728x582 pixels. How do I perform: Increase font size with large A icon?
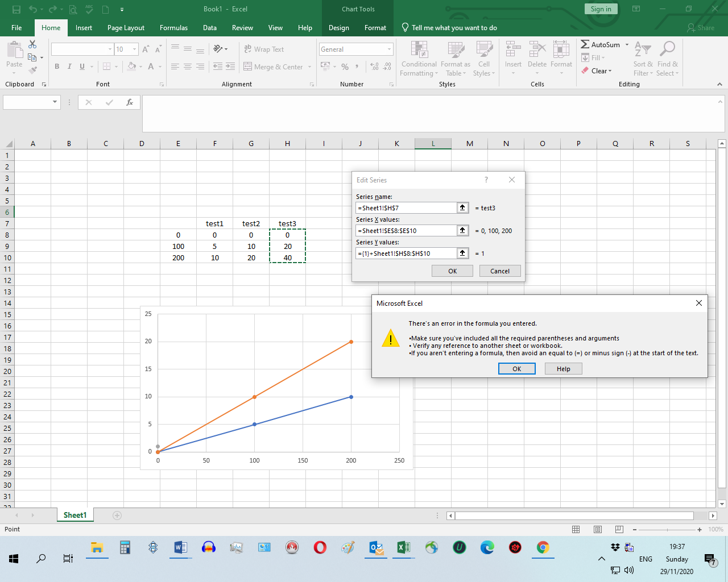[x=146, y=49]
